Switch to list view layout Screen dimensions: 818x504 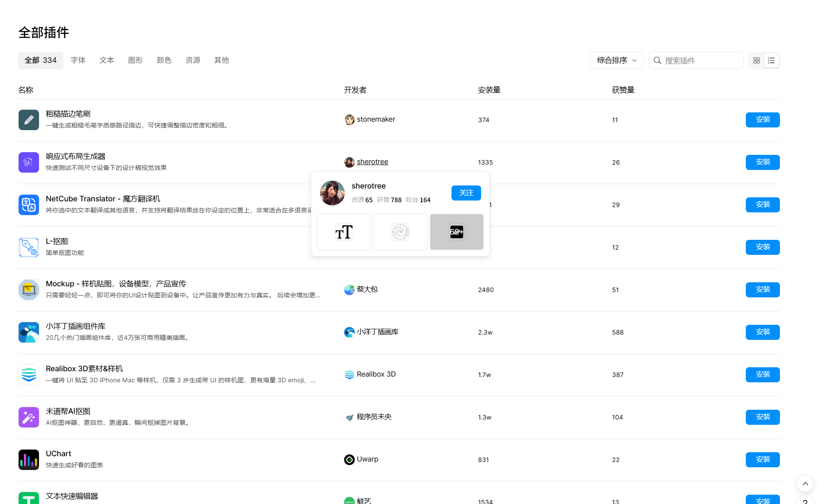click(x=771, y=61)
